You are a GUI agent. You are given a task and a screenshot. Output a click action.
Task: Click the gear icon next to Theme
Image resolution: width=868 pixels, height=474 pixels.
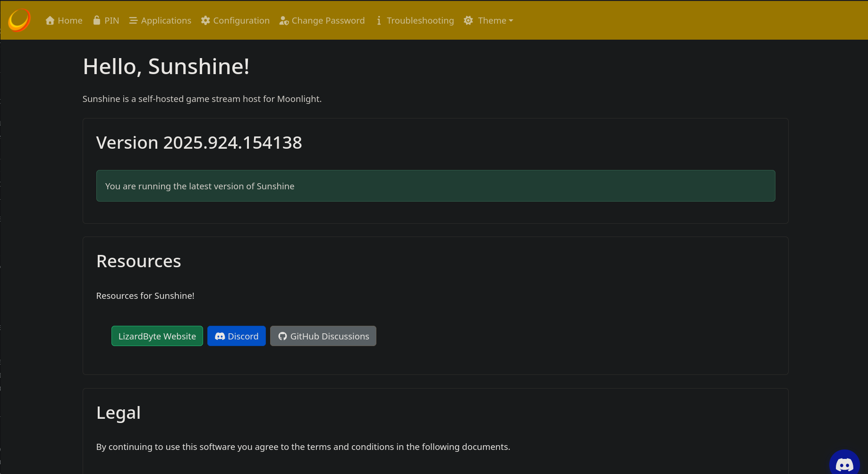pos(468,20)
